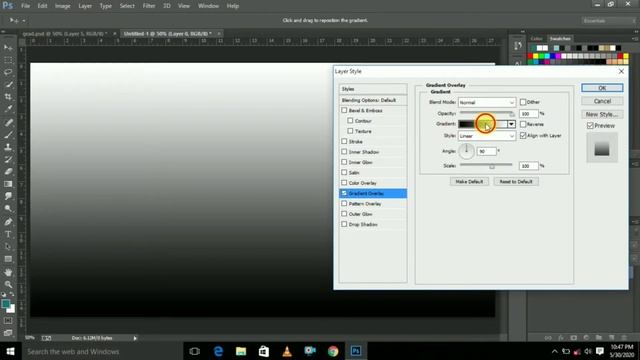Click Cancel in Layer Style dialog
640x360 pixels.
[602, 101]
